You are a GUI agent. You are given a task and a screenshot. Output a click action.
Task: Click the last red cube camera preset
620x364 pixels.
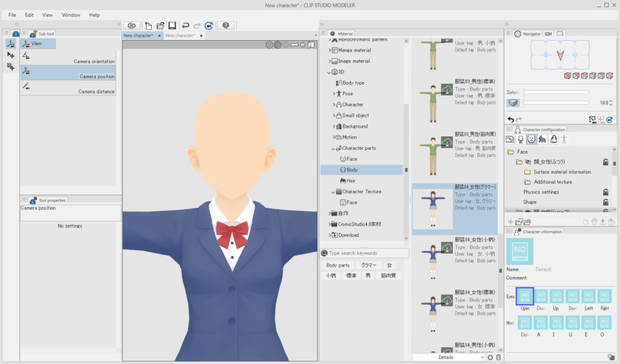[x=609, y=76]
